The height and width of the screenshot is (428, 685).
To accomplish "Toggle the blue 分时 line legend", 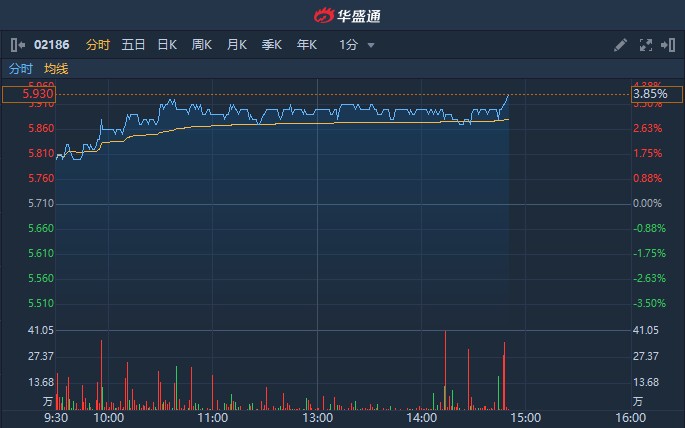I will (21, 69).
